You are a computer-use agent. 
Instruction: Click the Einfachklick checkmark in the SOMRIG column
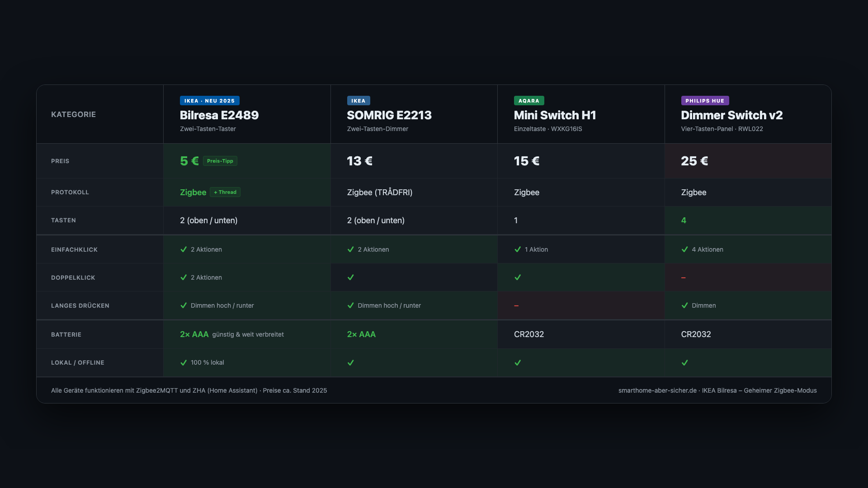(351, 249)
